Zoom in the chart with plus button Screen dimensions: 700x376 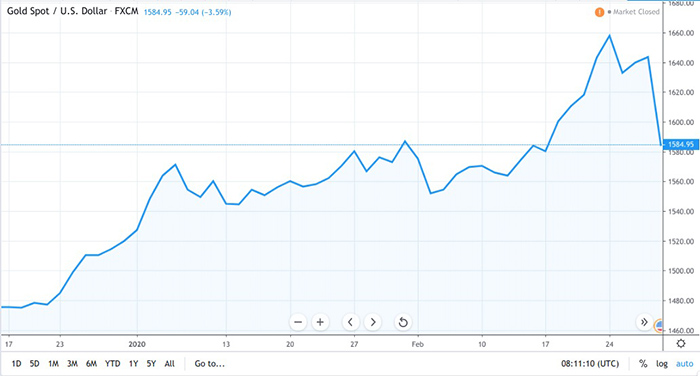point(320,322)
